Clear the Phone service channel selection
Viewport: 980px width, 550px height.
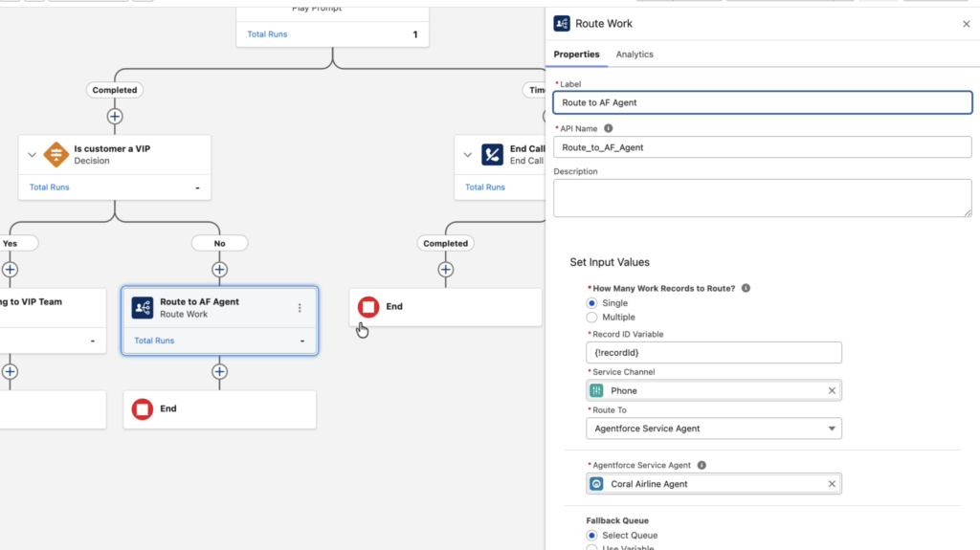[832, 390]
